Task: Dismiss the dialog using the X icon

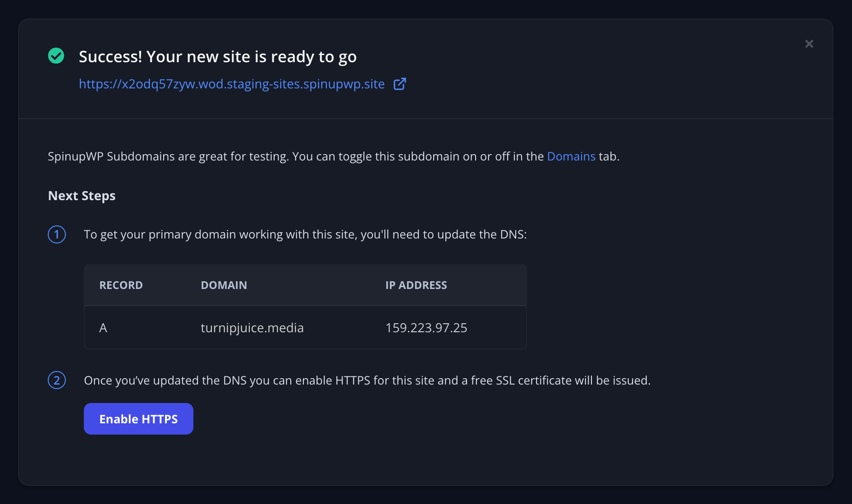Action: point(809,44)
